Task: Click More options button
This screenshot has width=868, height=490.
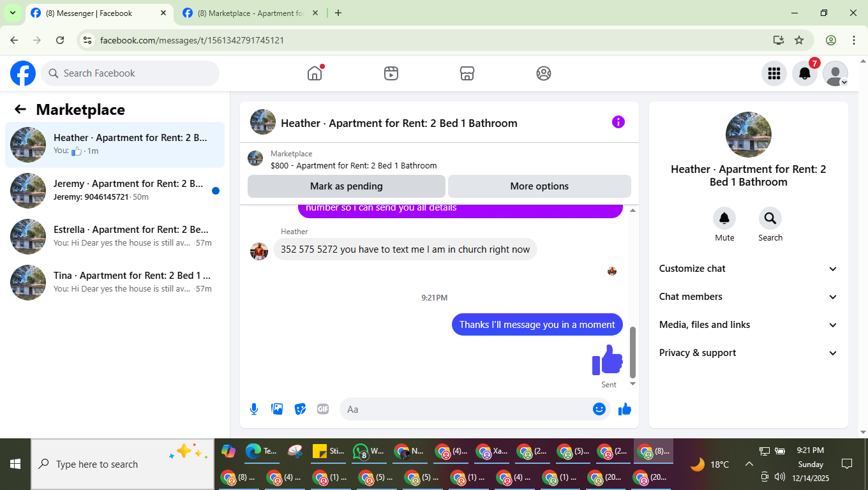Action: coord(539,186)
